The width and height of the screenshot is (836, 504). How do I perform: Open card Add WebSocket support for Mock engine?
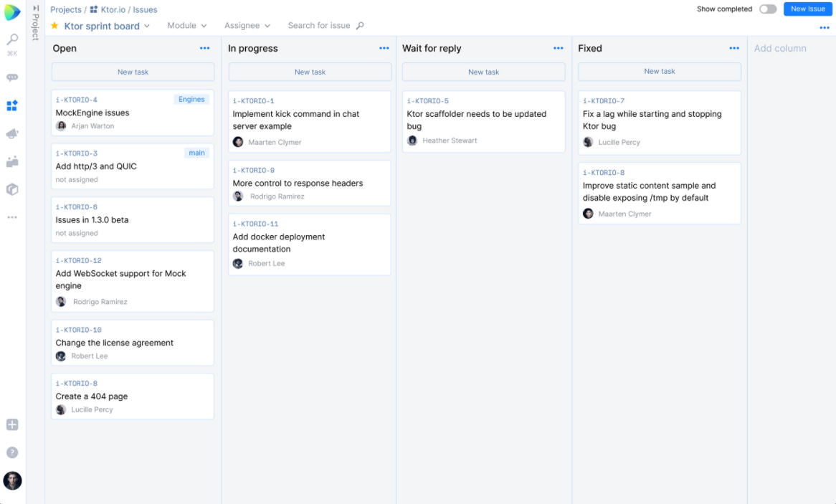click(x=133, y=281)
